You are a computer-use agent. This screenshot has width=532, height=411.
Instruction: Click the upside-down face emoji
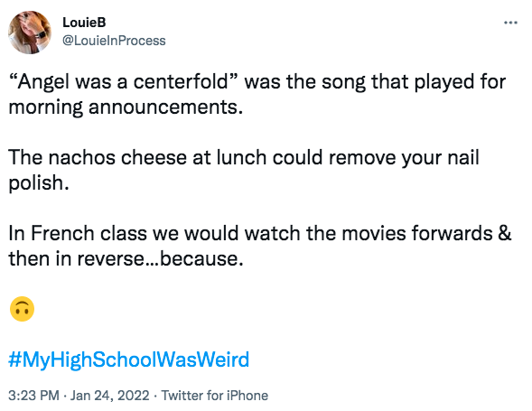point(22,309)
